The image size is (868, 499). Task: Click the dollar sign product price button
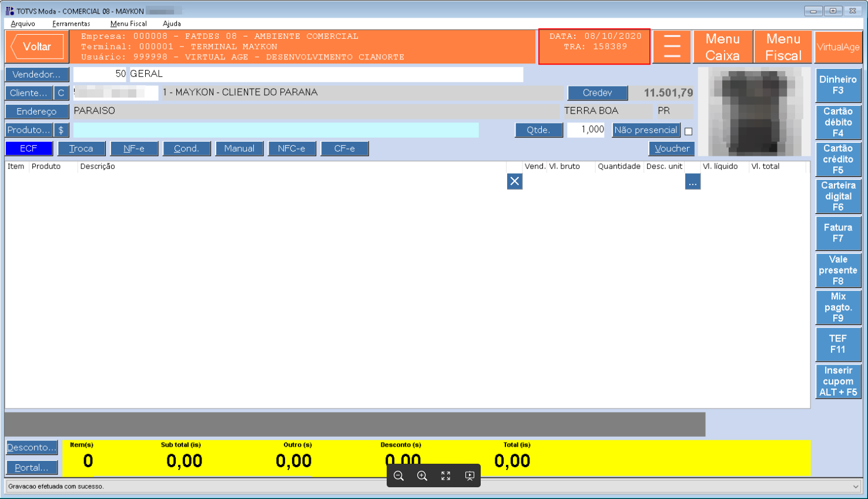click(61, 130)
